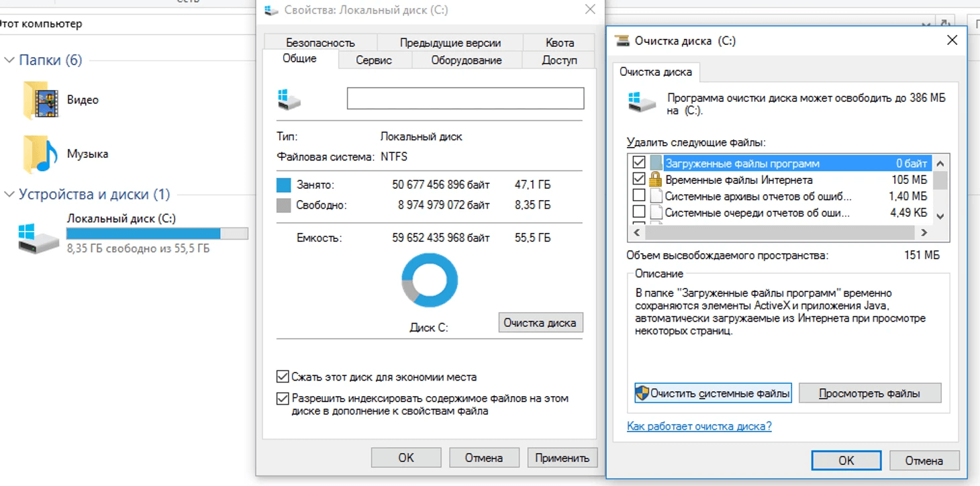Click the disk usage donut chart
The height and width of the screenshot is (486, 980).
[430, 281]
